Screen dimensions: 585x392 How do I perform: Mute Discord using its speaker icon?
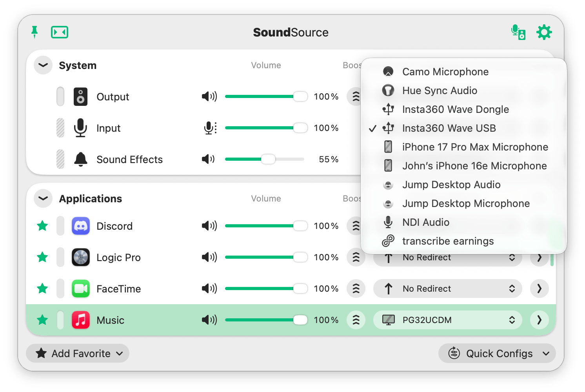pos(209,226)
